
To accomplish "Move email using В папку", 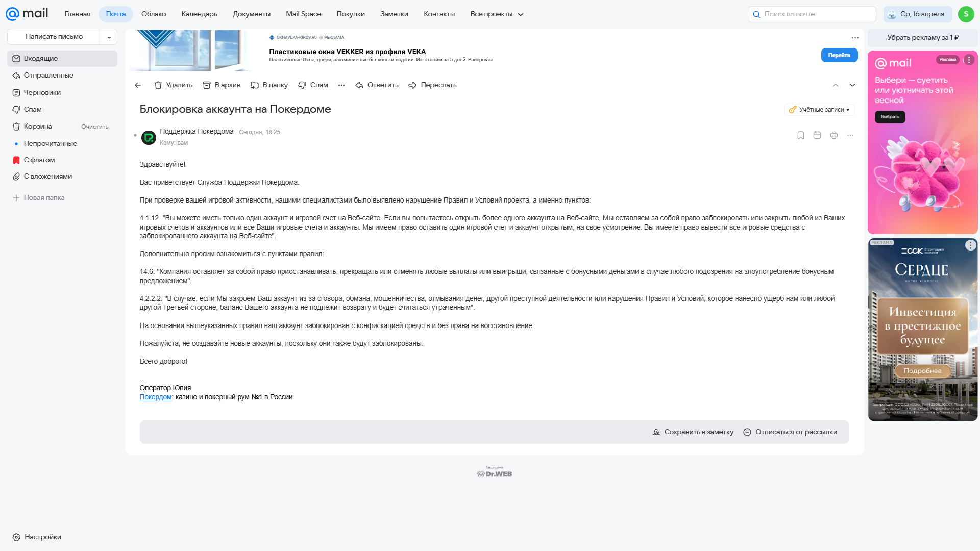I will pos(269,85).
